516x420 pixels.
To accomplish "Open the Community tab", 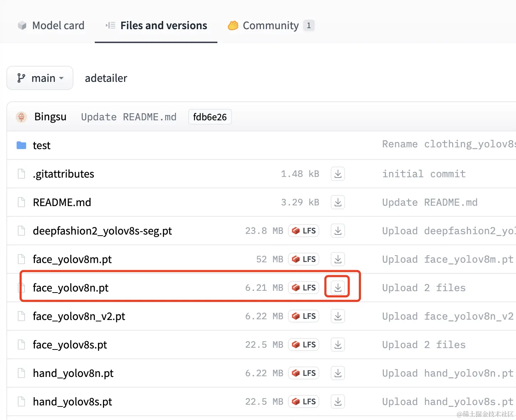I will point(271,26).
